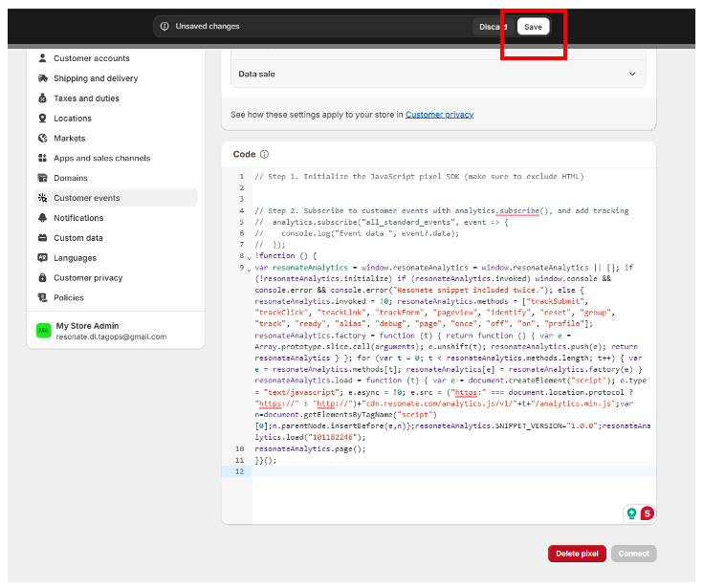Click empty code line 12

[452, 471]
